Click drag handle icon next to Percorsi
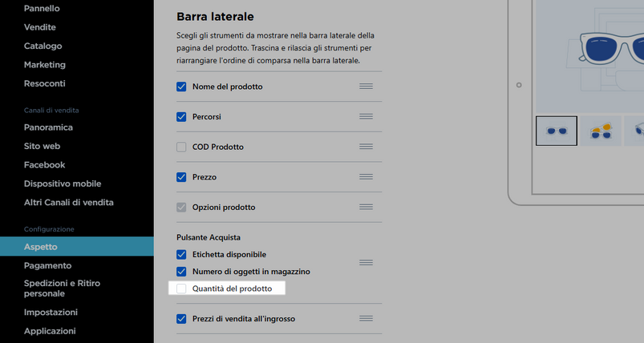Image resolution: width=644 pixels, height=343 pixels. (x=366, y=116)
